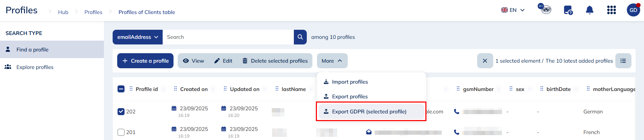This screenshot has height=140, width=644.
Task: Open the assistant mascot icon
Action: (545, 9)
